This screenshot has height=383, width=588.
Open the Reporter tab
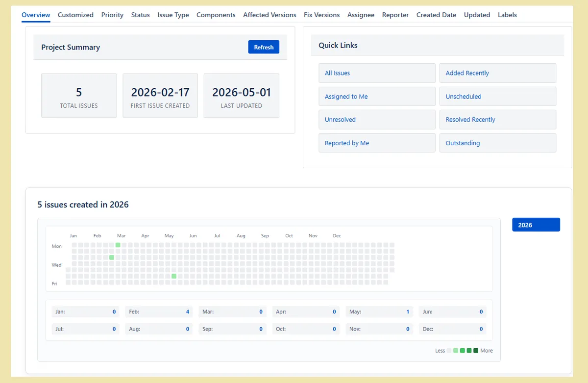(x=395, y=15)
